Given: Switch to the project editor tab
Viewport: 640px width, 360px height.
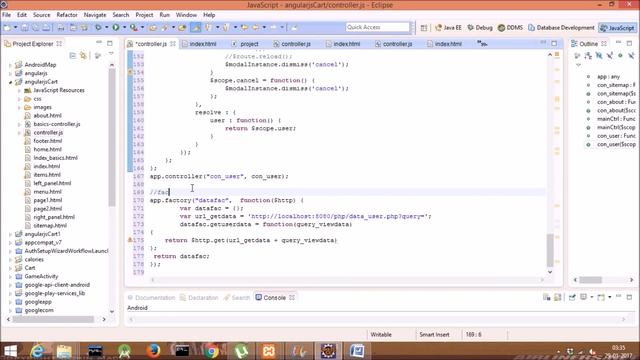Looking at the screenshot, I should [x=245, y=44].
